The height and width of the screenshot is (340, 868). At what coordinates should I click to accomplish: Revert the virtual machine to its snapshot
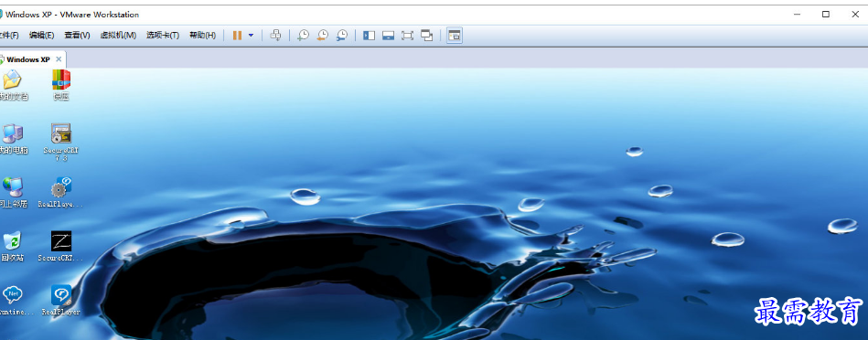point(322,36)
